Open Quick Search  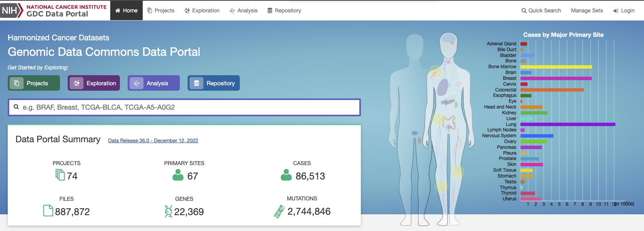pyautogui.click(x=541, y=10)
